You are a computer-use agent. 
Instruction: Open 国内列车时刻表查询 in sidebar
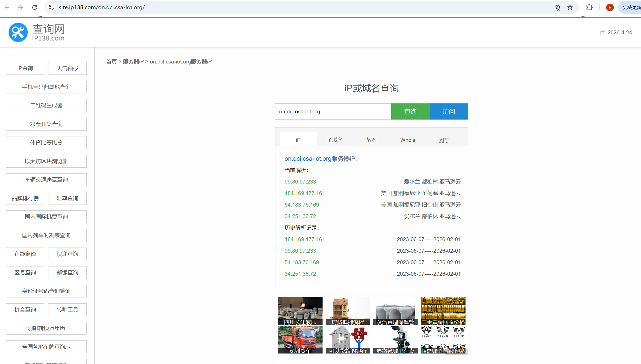coord(46,235)
